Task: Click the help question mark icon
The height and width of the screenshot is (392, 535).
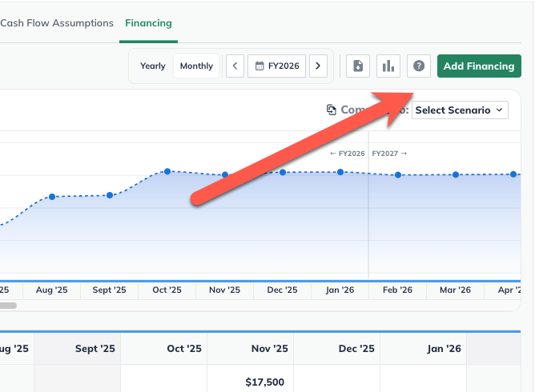Action: coord(419,66)
